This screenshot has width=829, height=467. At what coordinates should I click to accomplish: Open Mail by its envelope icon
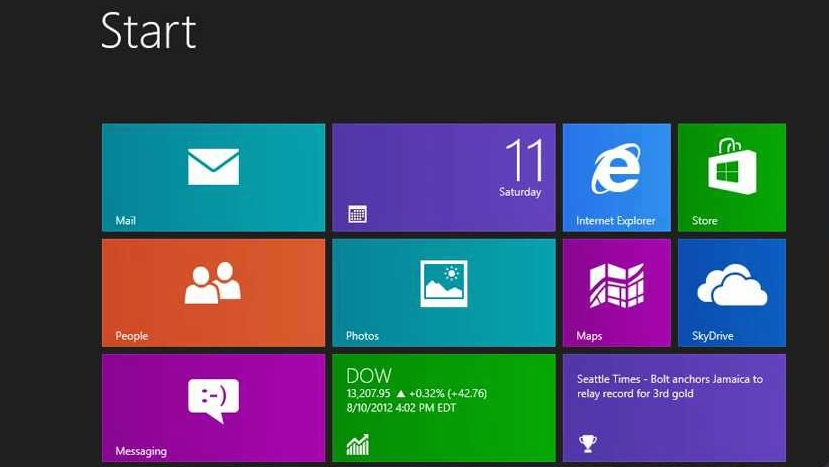point(213,166)
